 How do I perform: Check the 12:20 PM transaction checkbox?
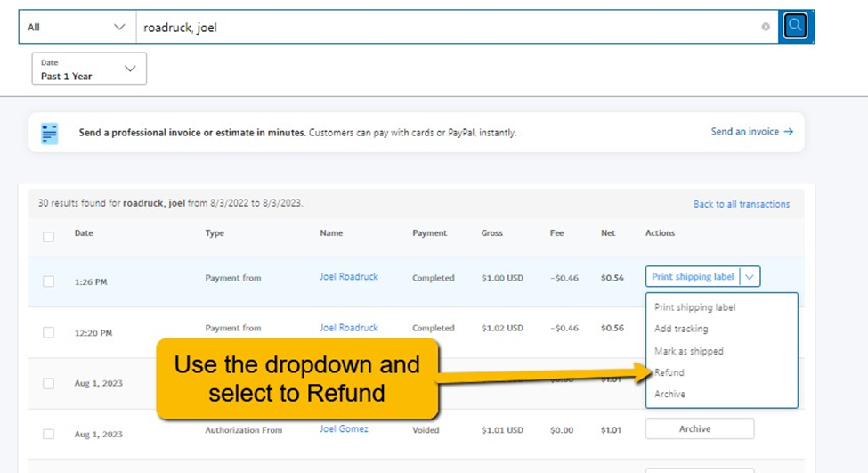point(49,332)
